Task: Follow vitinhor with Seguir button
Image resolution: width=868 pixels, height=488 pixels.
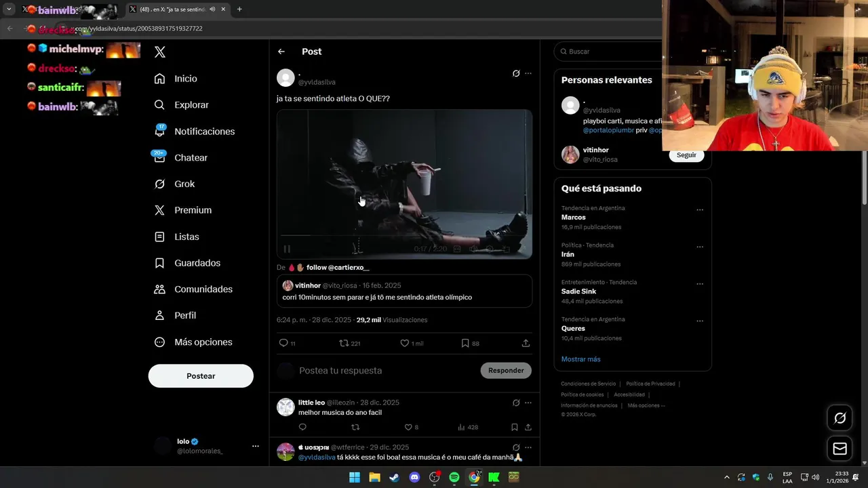Action: pos(686,155)
